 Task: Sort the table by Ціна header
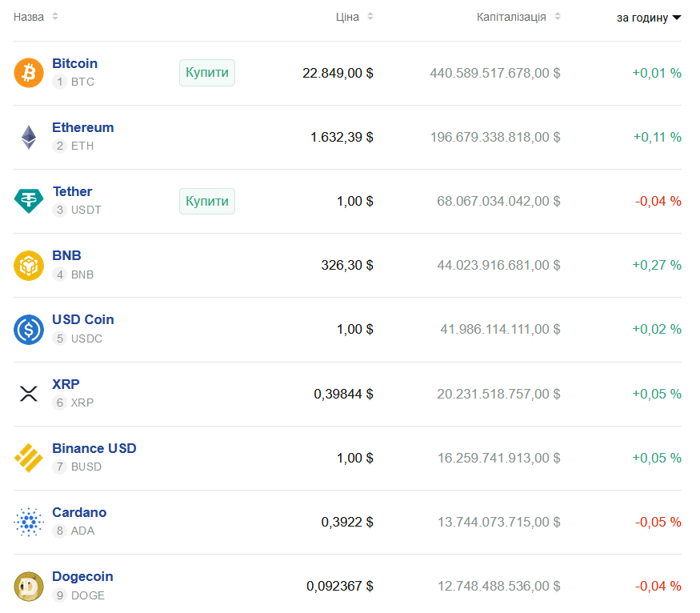click(347, 17)
